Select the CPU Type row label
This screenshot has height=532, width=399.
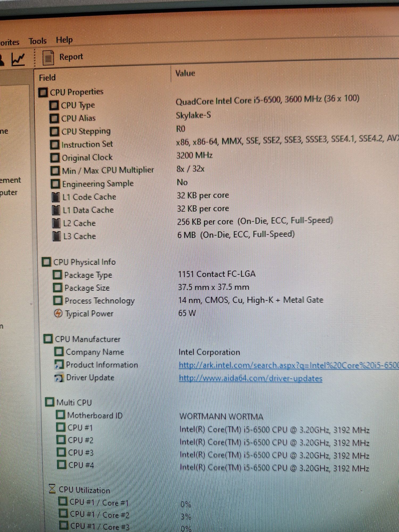78,105
